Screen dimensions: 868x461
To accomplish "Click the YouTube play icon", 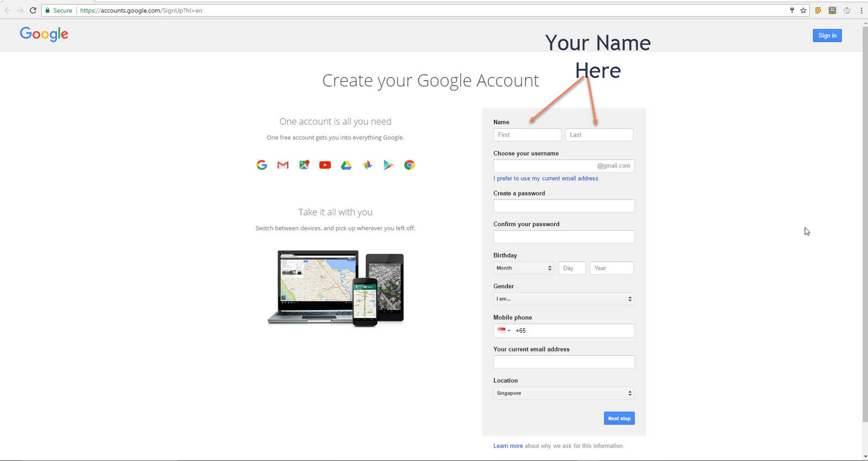I will (x=325, y=165).
